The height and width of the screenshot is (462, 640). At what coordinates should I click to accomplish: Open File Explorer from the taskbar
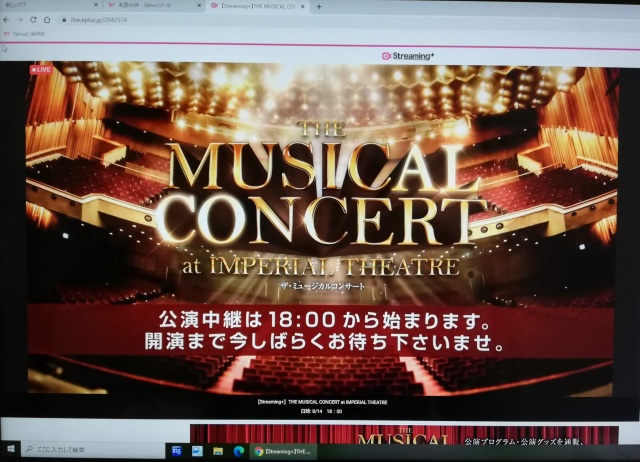[218, 451]
